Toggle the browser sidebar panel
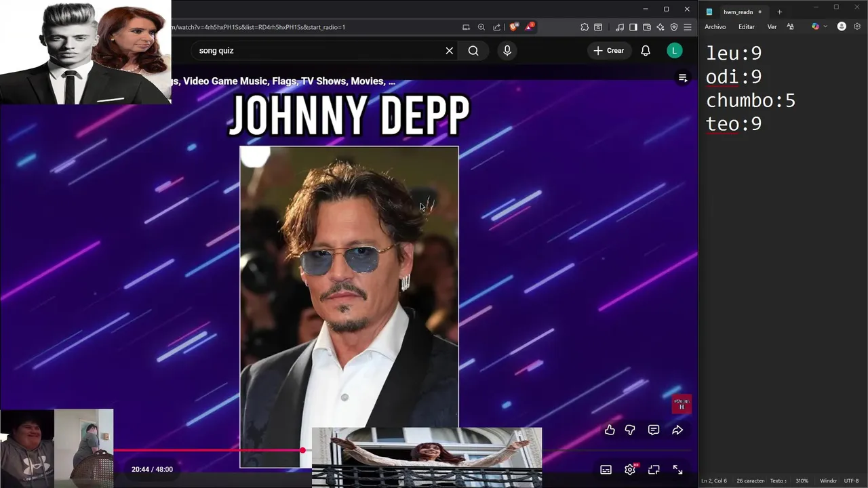Image resolution: width=868 pixels, height=488 pixels. pos(633,27)
